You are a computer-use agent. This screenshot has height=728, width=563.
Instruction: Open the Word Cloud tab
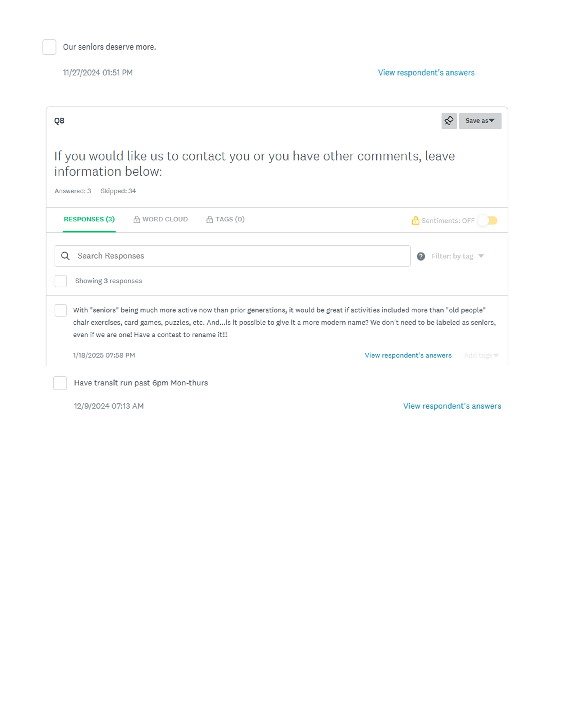click(x=165, y=219)
